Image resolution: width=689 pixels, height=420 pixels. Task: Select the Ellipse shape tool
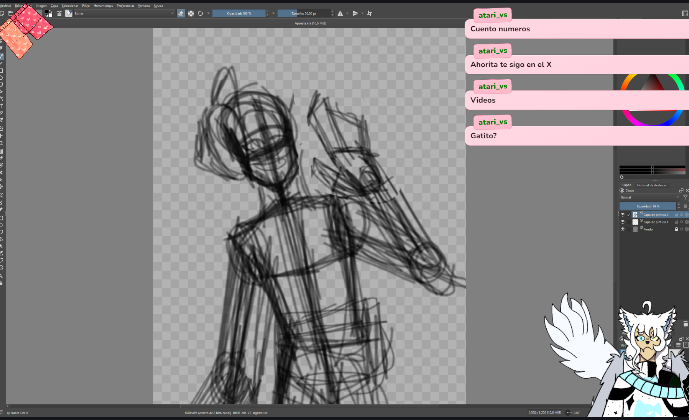[2, 77]
